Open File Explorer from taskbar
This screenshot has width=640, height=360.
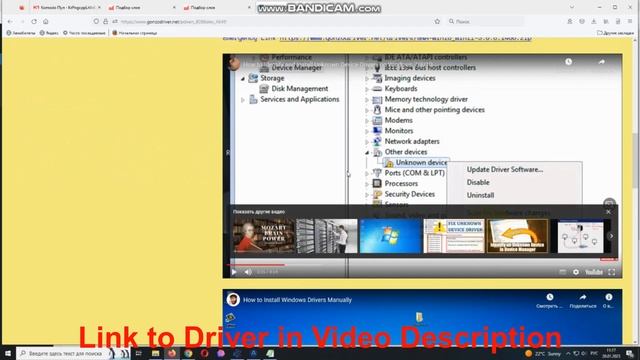[156, 353]
